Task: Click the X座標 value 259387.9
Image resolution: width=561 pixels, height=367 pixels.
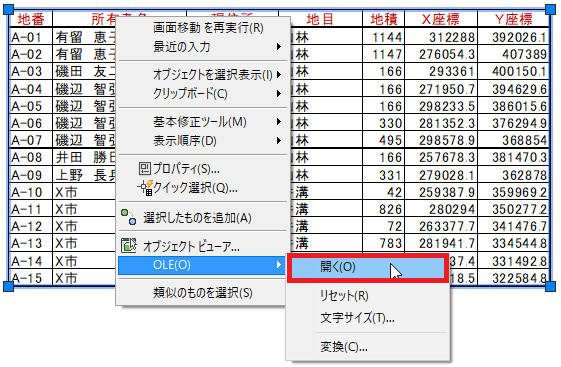Action: (x=447, y=192)
